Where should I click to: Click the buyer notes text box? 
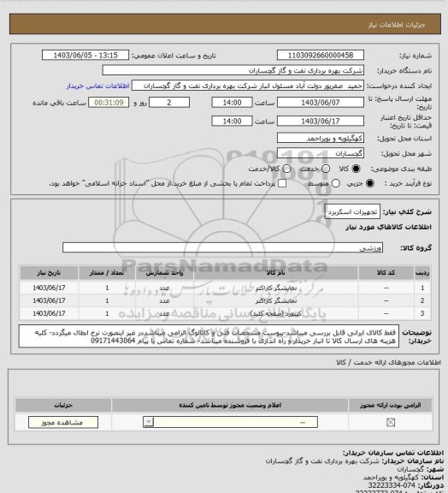pos(209,336)
